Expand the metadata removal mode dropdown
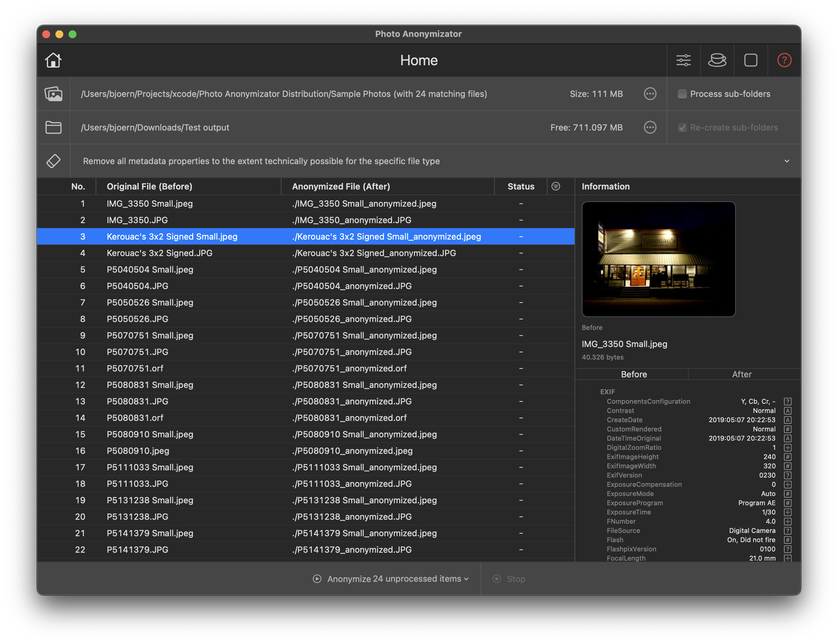Image resolution: width=838 pixels, height=644 pixels. coord(787,161)
